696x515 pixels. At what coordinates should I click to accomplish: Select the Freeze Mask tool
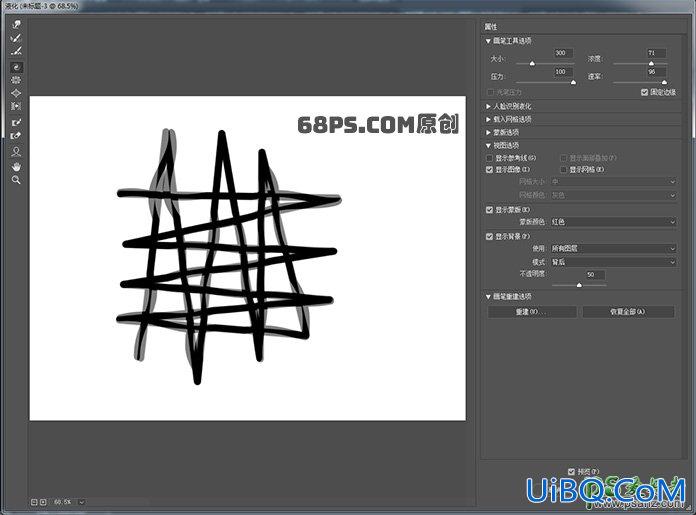16,123
